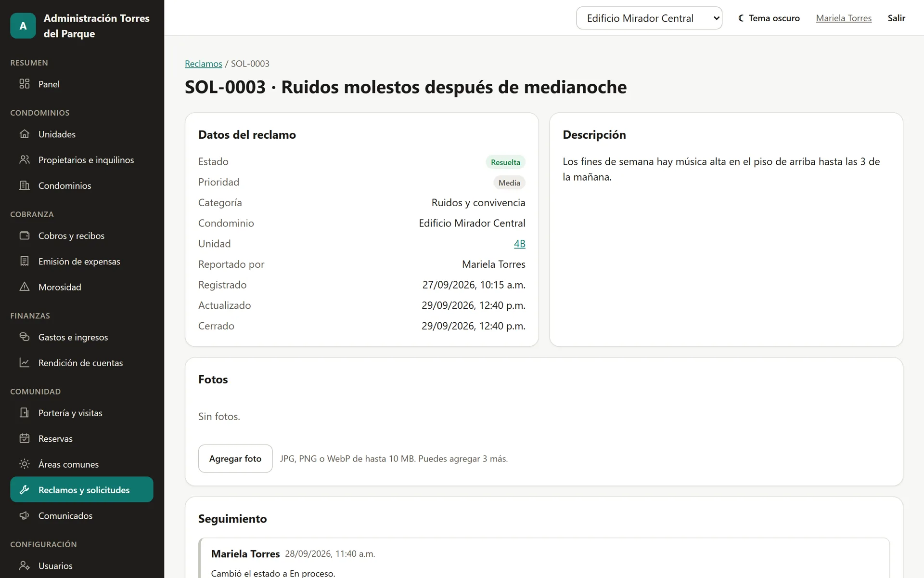The height and width of the screenshot is (578, 924).
Task: Select Comunicados in the sidebar
Action: 82,515
